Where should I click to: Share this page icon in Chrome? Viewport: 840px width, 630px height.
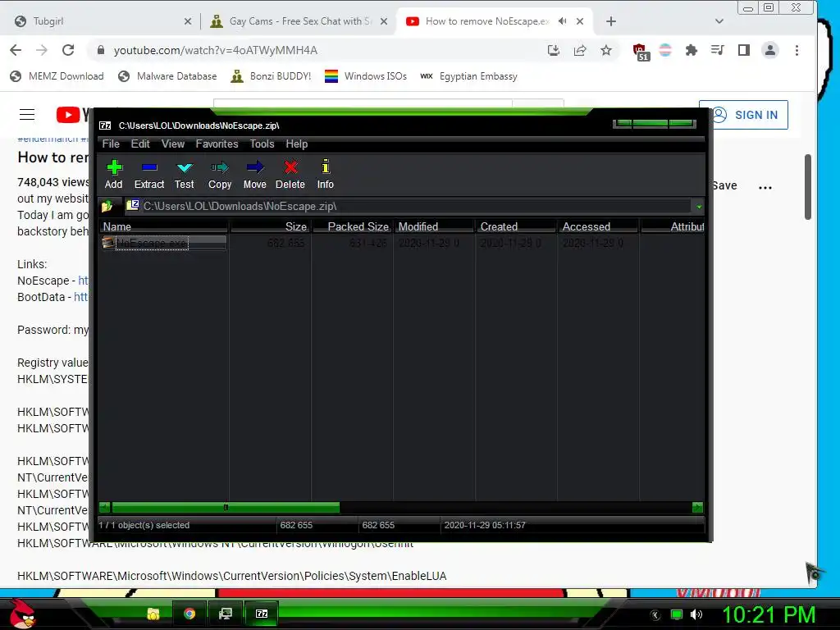[580, 50]
